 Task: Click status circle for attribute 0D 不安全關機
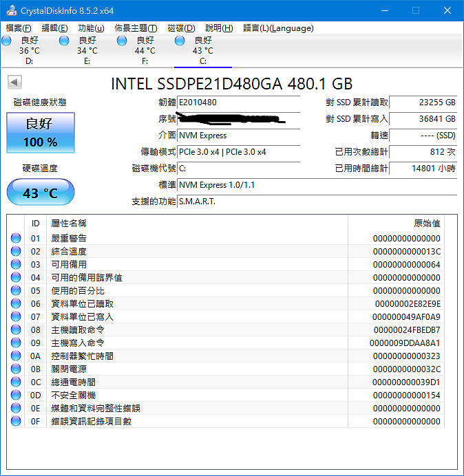pyautogui.click(x=16, y=395)
